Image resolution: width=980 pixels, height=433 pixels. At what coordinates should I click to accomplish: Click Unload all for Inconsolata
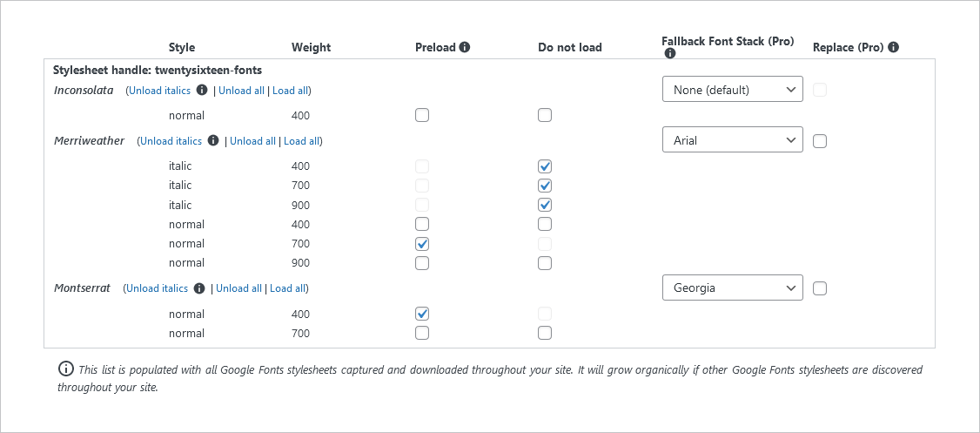[x=241, y=91]
